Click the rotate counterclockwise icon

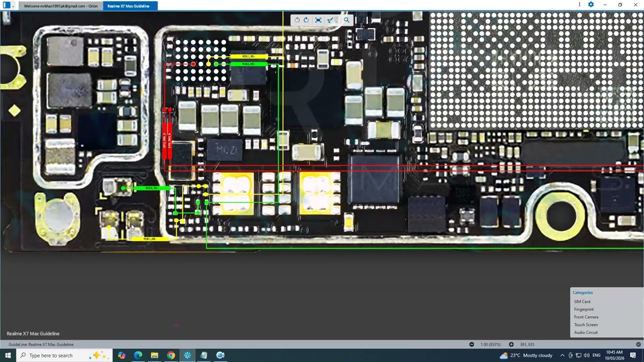coord(297,20)
